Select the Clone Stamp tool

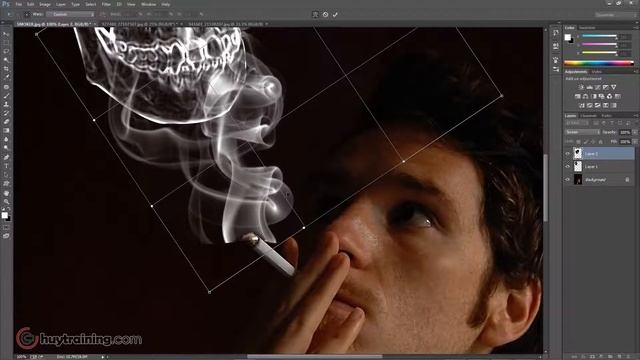6,104
